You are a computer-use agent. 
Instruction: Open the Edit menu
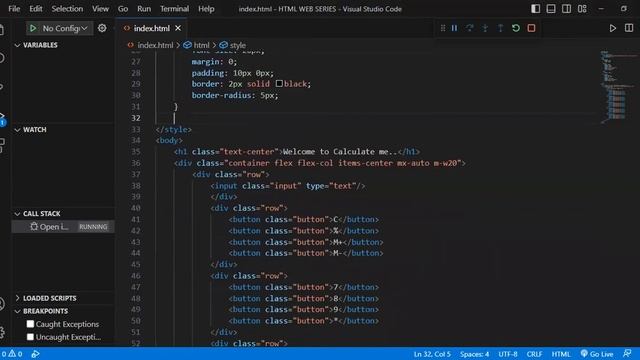(36, 9)
